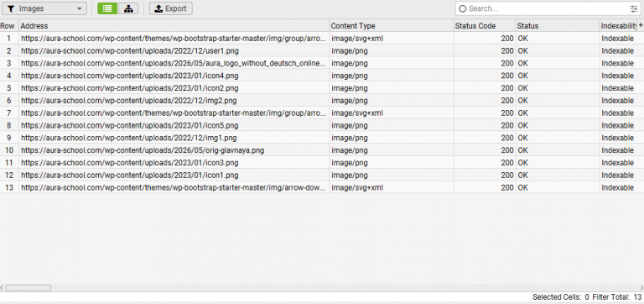This screenshot has height=304, width=644.
Task: Click the Row column header
Action: (9, 26)
